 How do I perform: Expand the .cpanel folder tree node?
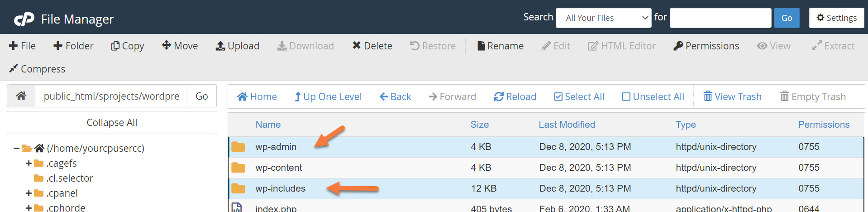point(29,193)
